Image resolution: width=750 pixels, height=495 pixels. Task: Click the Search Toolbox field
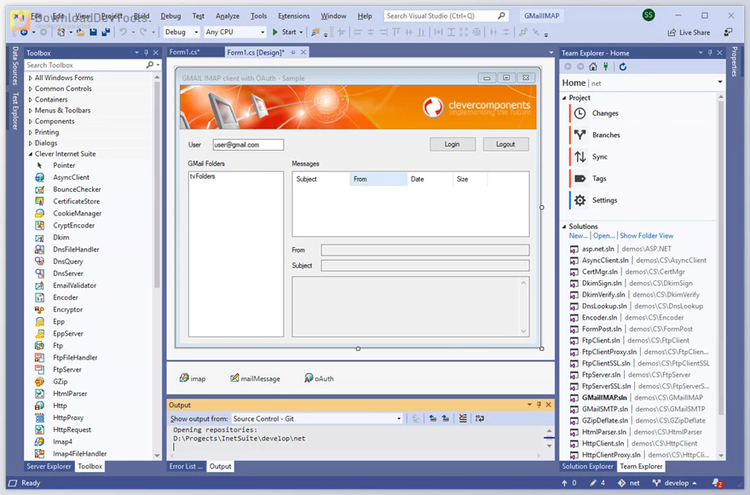coord(85,65)
